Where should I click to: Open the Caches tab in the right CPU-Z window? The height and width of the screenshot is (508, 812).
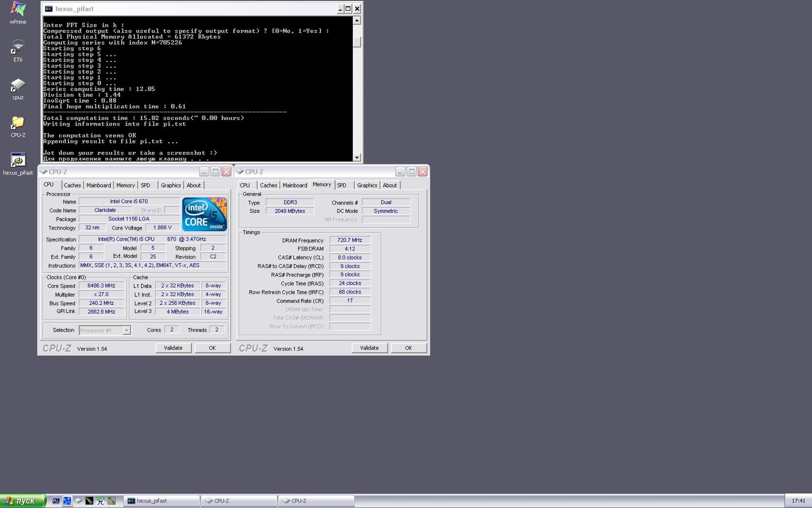point(268,185)
